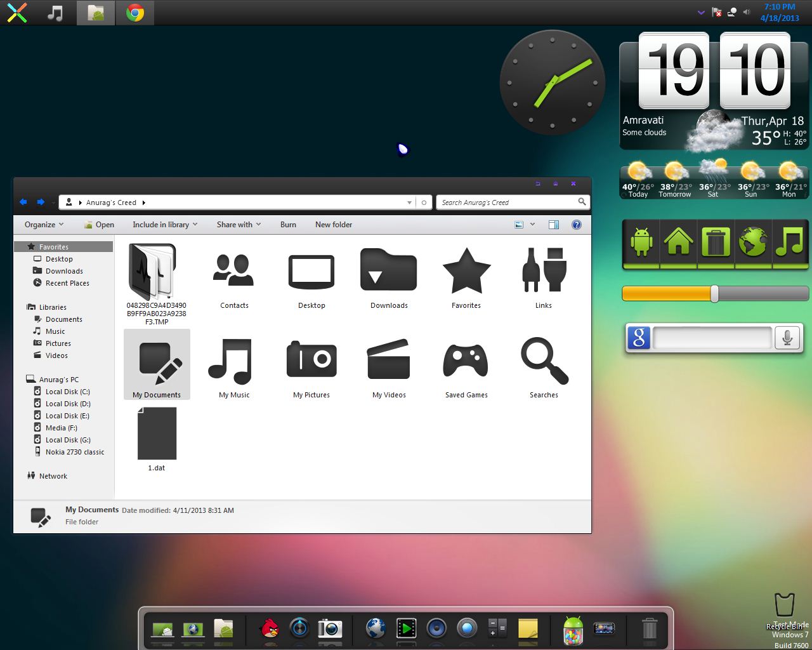Open the calculator icon in the bottom dock
812x650 pixels.
tap(497, 628)
